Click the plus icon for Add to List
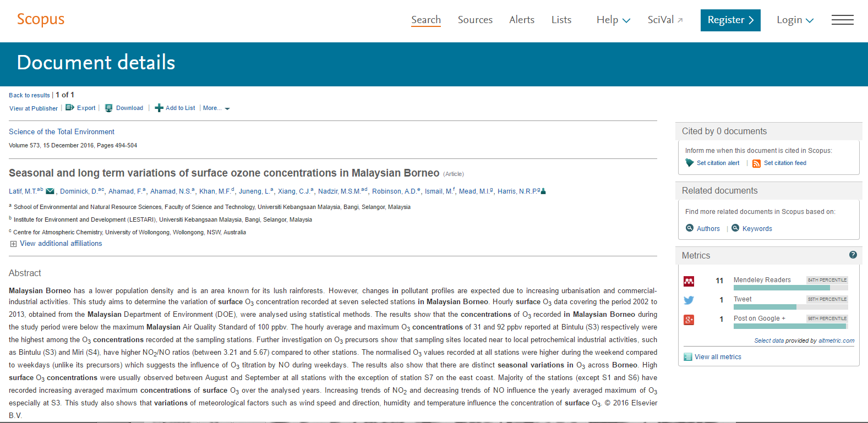Screen dimensions: 868x423 (159, 108)
